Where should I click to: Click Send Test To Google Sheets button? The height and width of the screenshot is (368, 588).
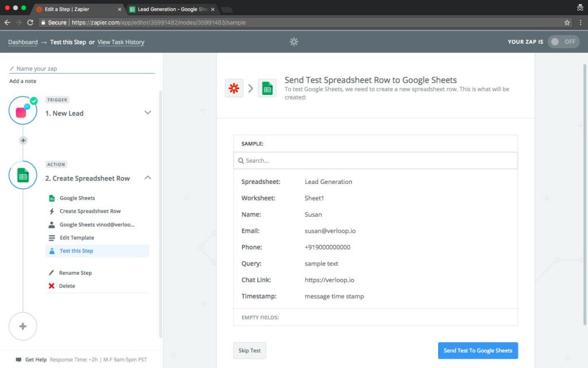tap(478, 350)
